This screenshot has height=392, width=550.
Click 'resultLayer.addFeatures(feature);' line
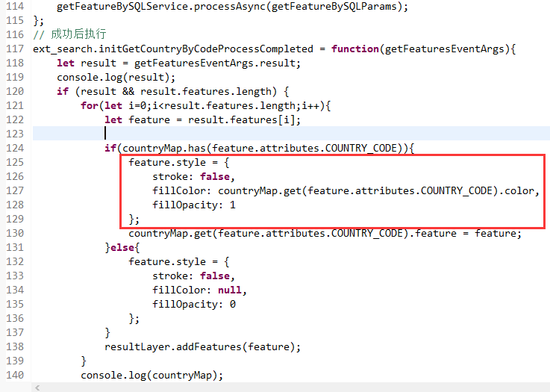pos(202,346)
